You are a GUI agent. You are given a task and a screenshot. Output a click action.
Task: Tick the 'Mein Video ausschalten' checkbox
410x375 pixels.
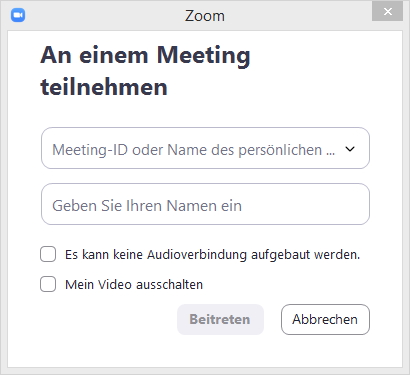48,284
